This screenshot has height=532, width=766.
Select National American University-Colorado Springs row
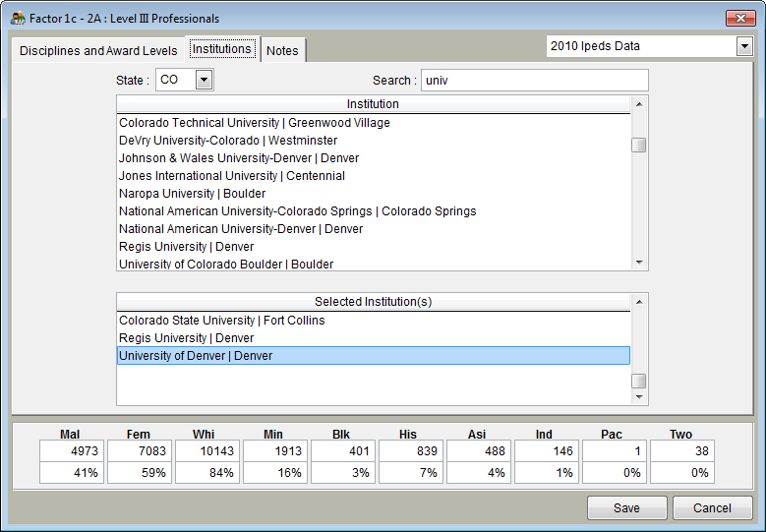click(374, 211)
